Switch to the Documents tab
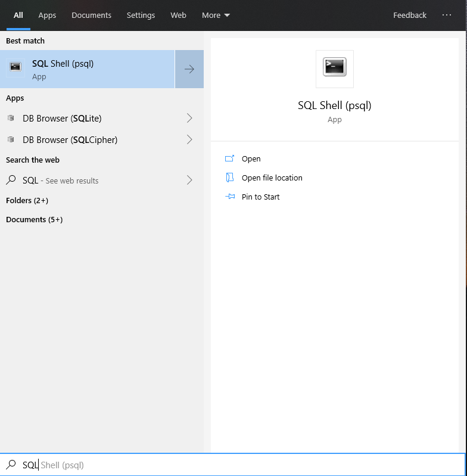 91,15
